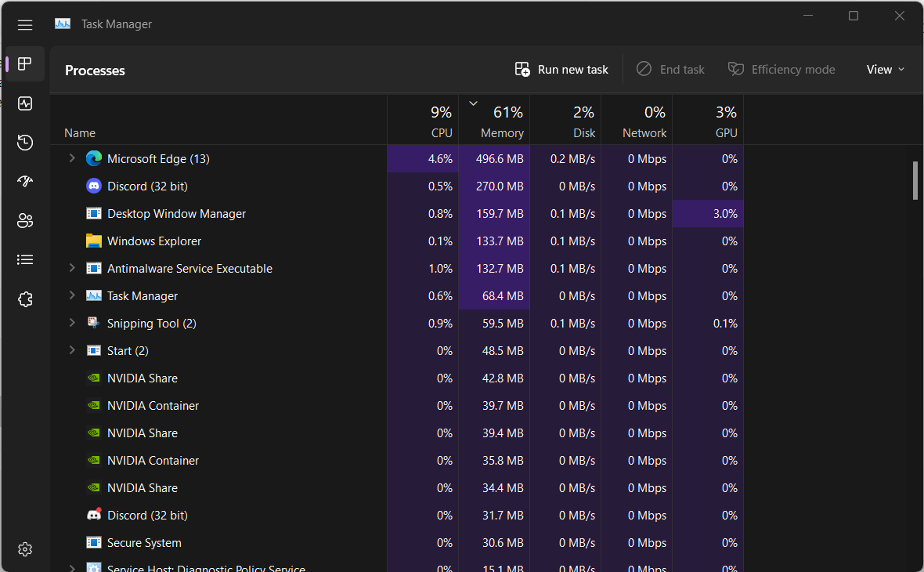Select the Secure System process name

click(x=144, y=542)
